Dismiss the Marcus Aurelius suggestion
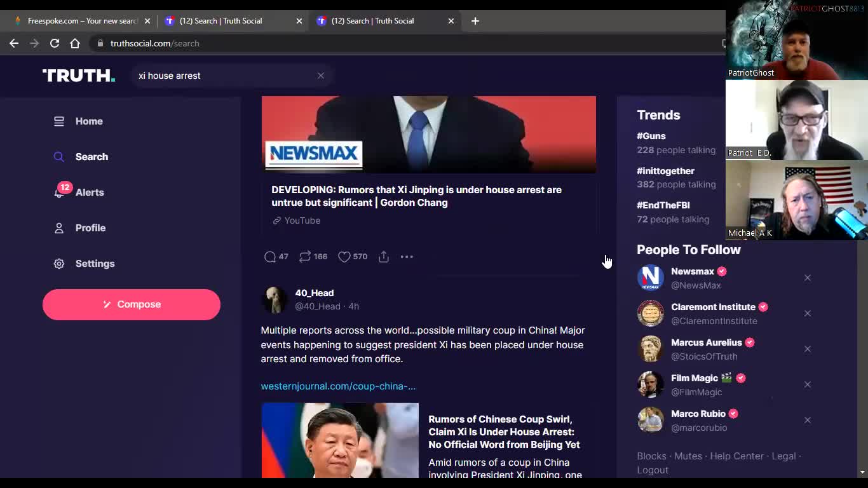 click(808, 349)
